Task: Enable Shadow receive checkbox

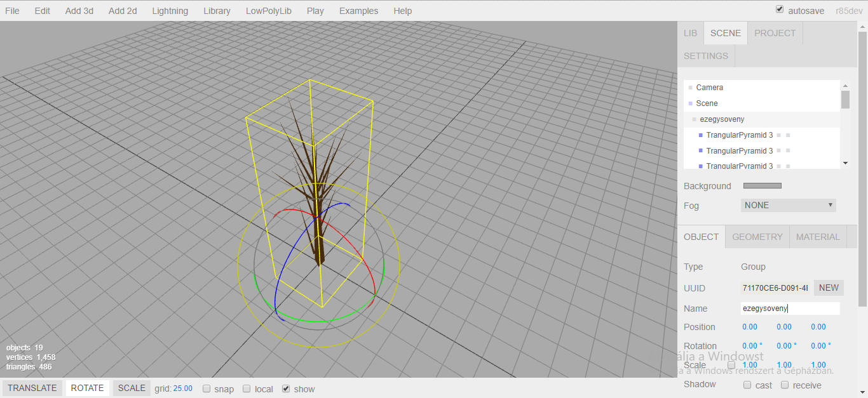Action: 785,385
